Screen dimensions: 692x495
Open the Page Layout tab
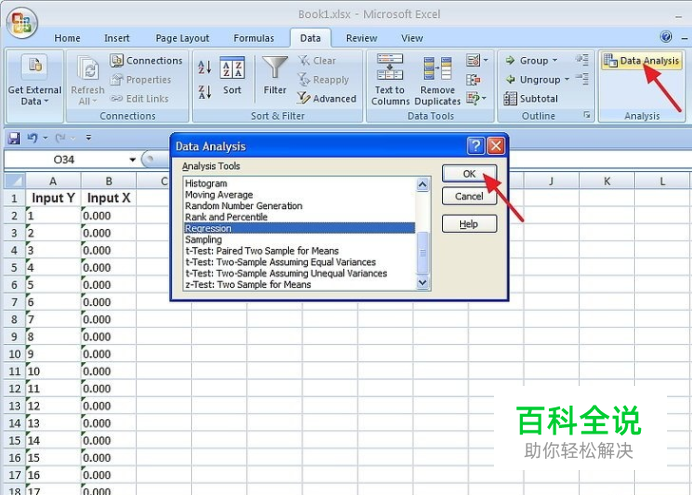point(182,38)
